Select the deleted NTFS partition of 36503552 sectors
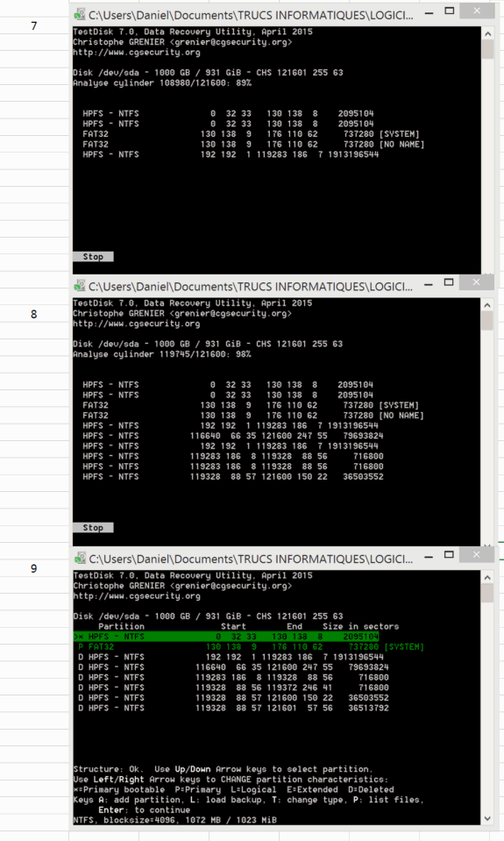 tap(233, 698)
